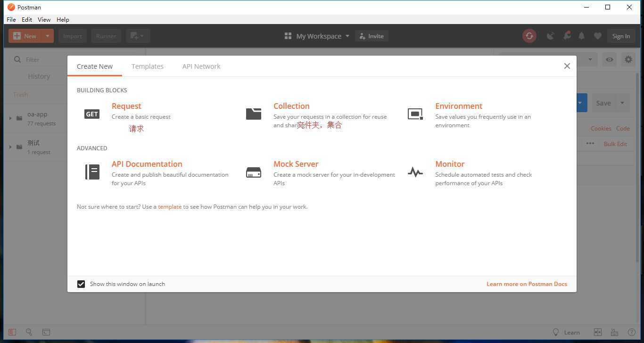Image resolution: width=644 pixels, height=343 pixels.
Task: Click the New button
Action: (x=25, y=36)
